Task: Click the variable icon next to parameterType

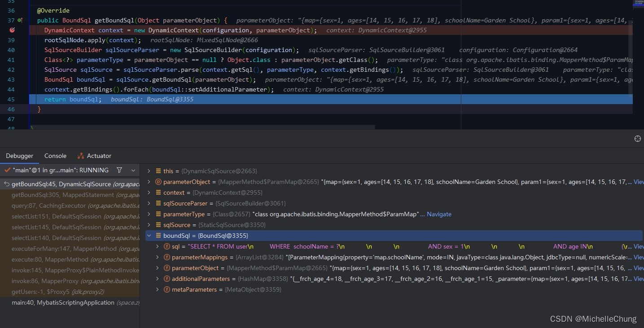Action: 158,214
